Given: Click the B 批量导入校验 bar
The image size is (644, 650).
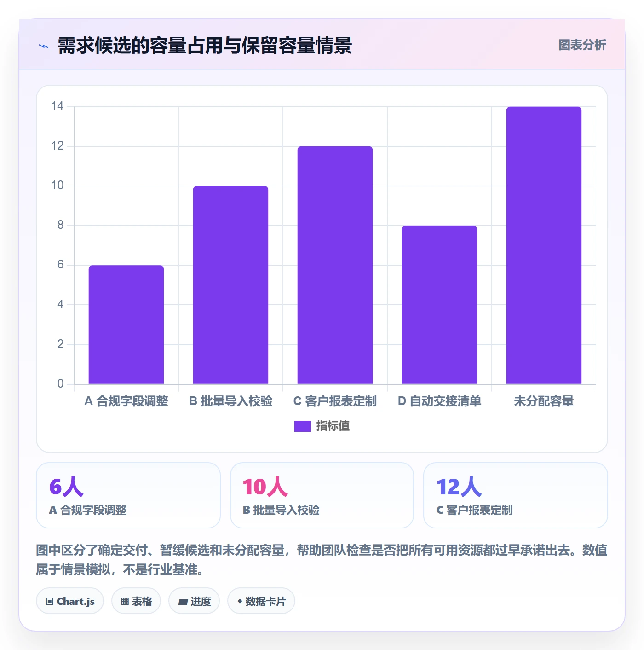Looking at the screenshot, I should (x=230, y=285).
